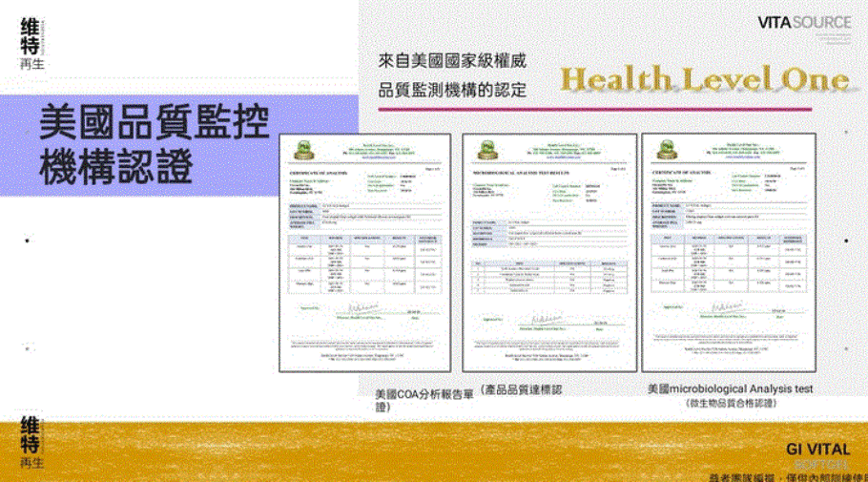This screenshot has height=482, width=868.
Task: Click the results table in the third certificate
Action: tap(729, 263)
